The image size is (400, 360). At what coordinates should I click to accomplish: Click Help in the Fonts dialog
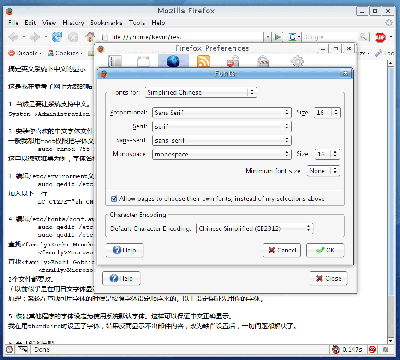tap(125, 250)
